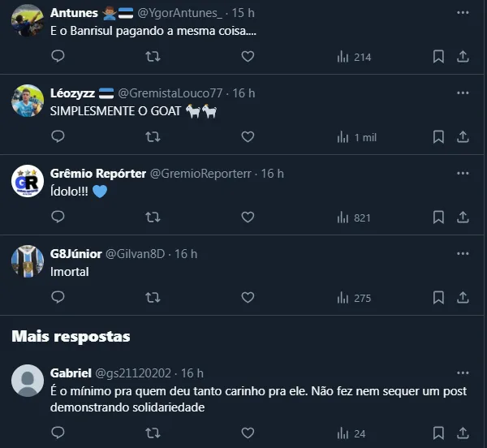This screenshot has height=448, width=487.
Task: Retweet G8Júnior's Imortal tweet
Action: 152,298
